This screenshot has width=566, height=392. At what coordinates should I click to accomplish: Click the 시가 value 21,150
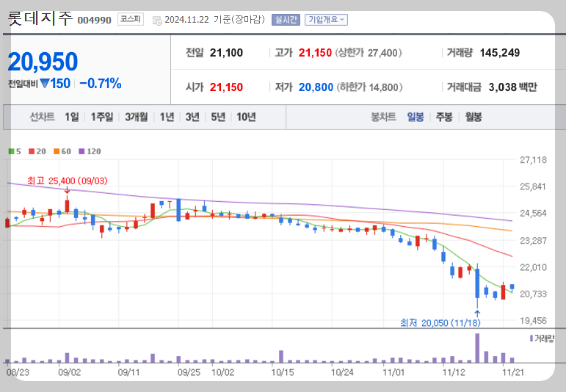tap(226, 87)
